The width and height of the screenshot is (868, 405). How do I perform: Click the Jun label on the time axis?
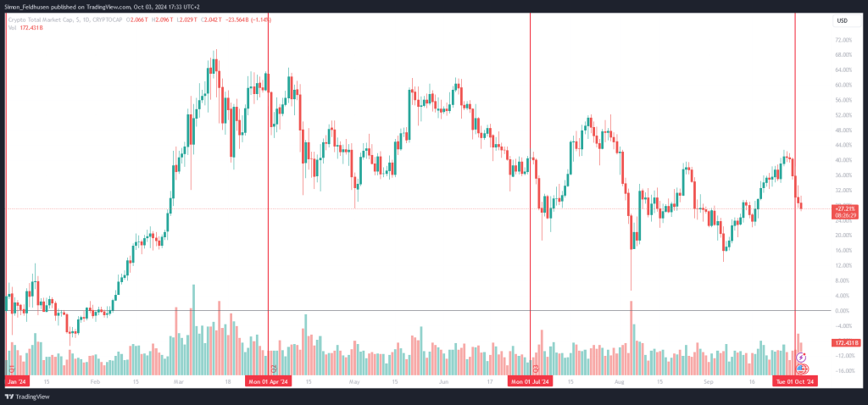coord(442,382)
